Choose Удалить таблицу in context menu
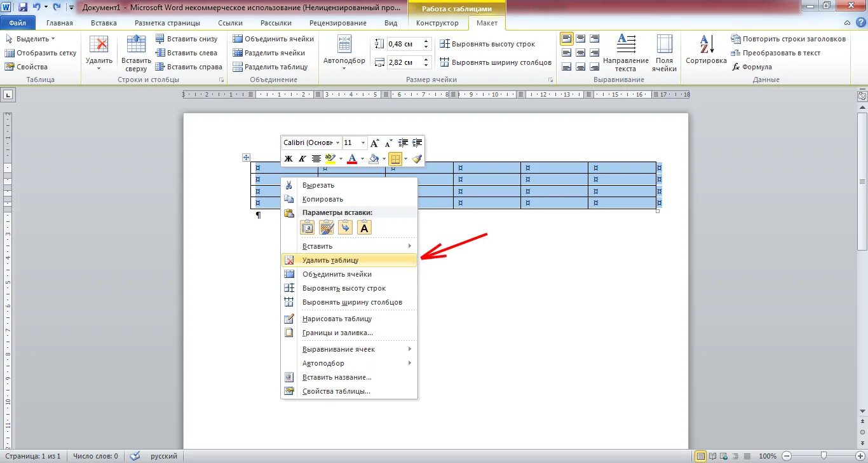The image size is (868, 463). [x=349, y=260]
